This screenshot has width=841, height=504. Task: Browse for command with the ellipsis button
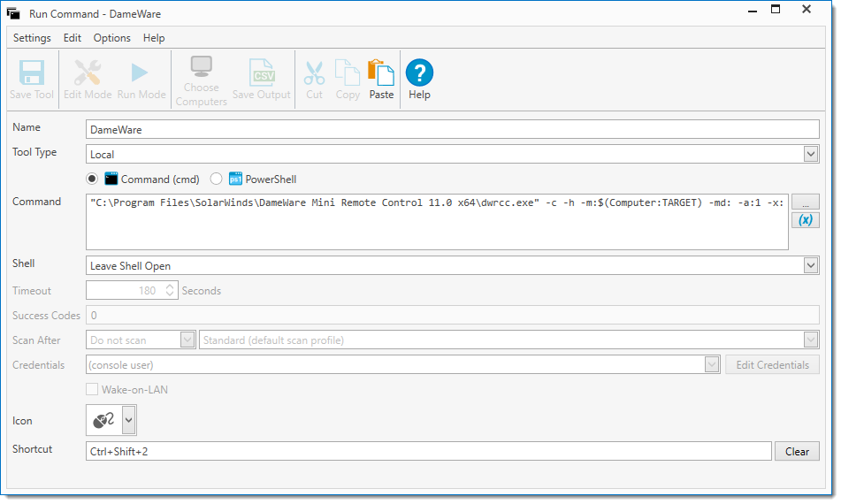(805, 202)
